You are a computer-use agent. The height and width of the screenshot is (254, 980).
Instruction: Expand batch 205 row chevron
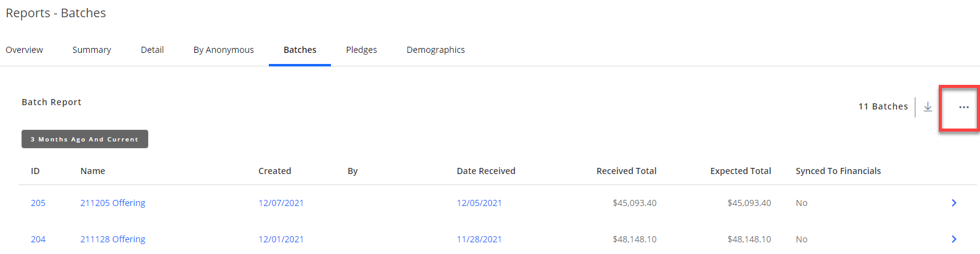point(954,203)
